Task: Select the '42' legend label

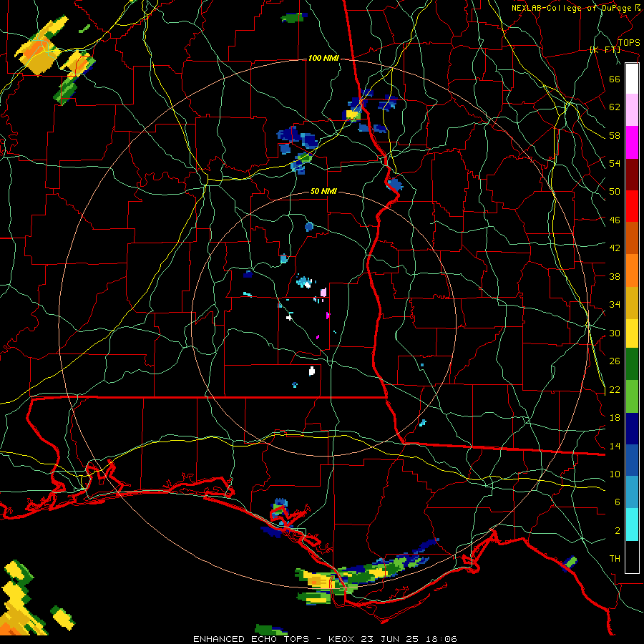Action: [x=615, y=248]
